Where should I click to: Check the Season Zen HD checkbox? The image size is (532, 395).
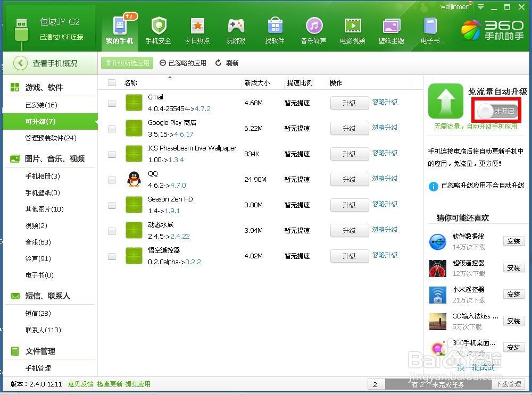[112, 205]
